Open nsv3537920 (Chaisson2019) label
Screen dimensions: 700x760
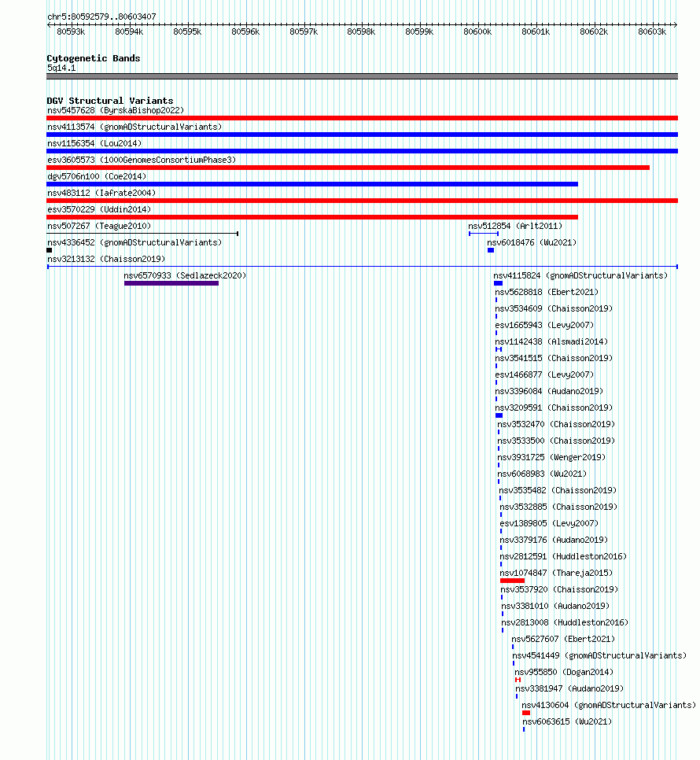click(559, 589)
